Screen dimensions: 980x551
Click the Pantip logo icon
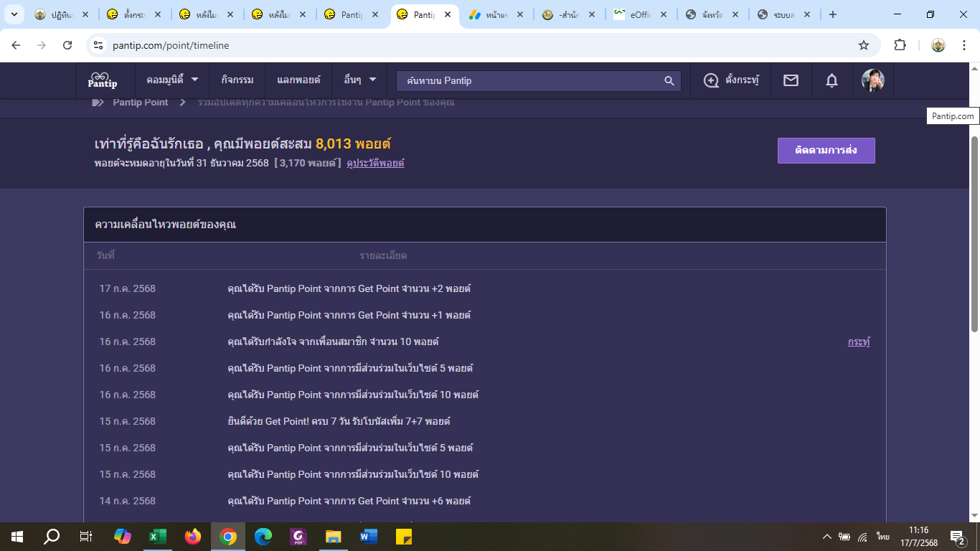point(102,80)
